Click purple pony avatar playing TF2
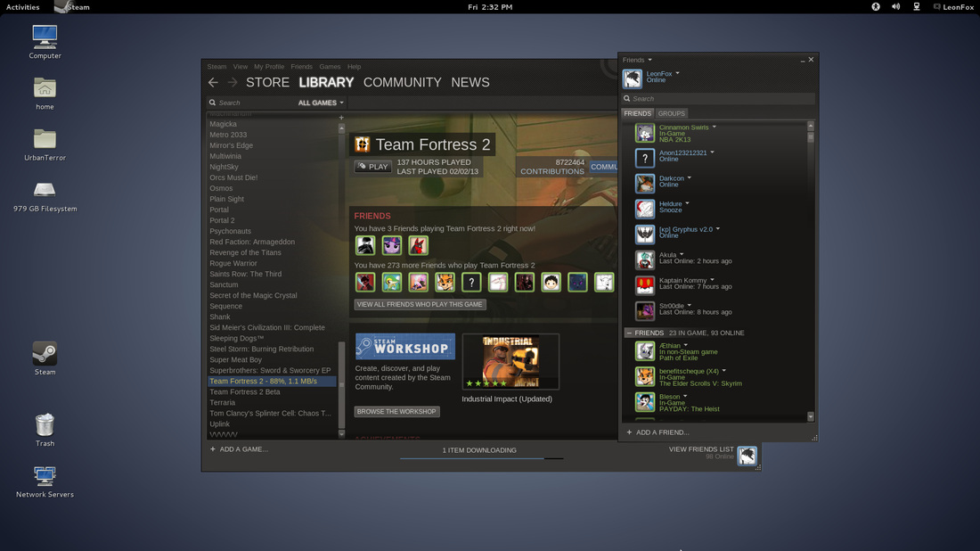This screenshot has width=980, height=551. [x=392, y=245]
